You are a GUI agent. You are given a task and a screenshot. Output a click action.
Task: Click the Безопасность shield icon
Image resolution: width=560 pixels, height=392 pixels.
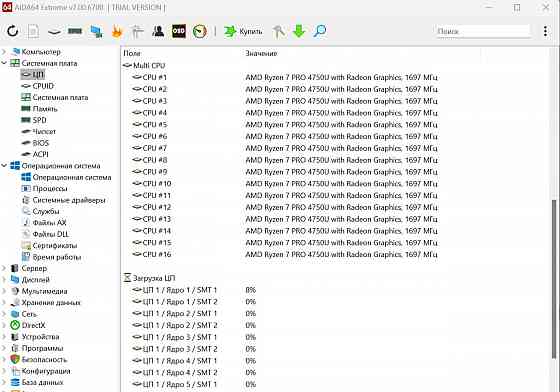(x=15, y=360)
